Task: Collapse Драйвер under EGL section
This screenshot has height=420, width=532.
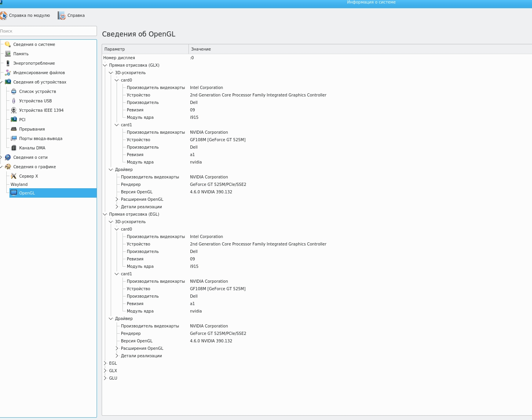Action: (111, 318)
